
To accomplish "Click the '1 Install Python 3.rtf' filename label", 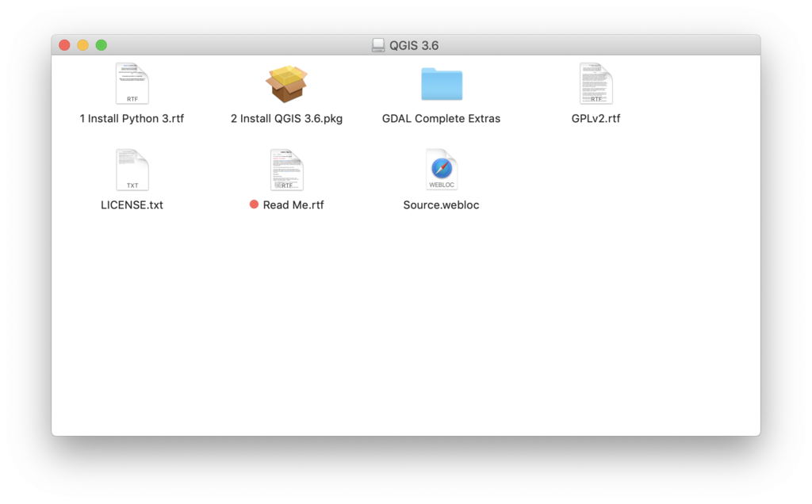I will (132, 119).
